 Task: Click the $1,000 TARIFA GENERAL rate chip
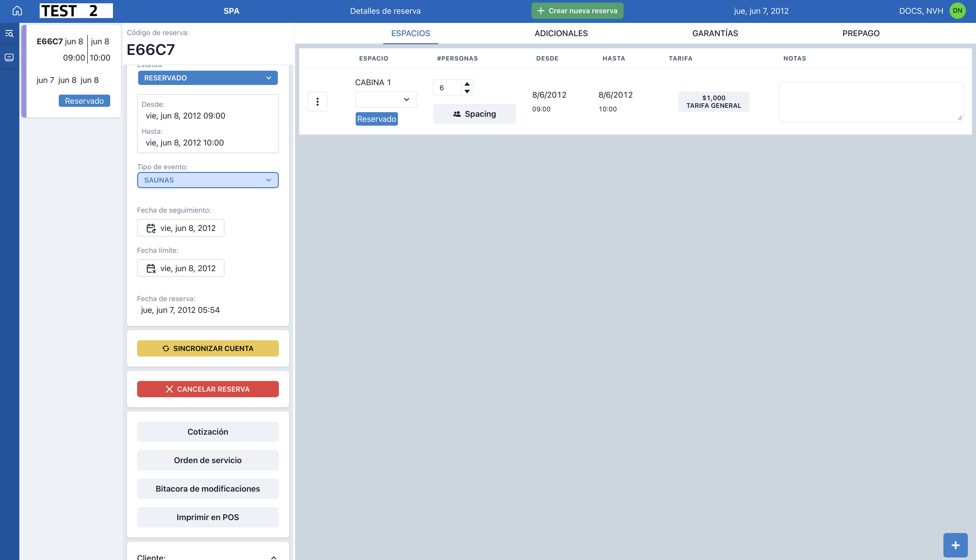click(713, 101)
